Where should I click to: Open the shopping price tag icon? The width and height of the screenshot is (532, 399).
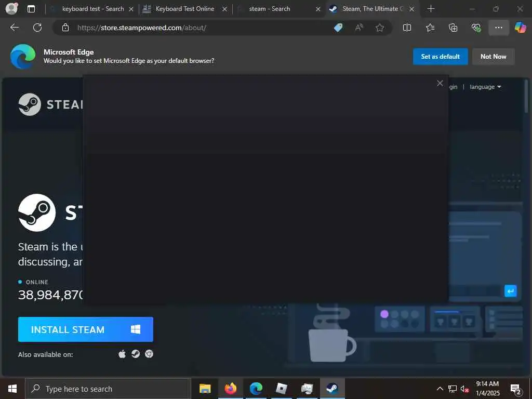tap(338, 28)
